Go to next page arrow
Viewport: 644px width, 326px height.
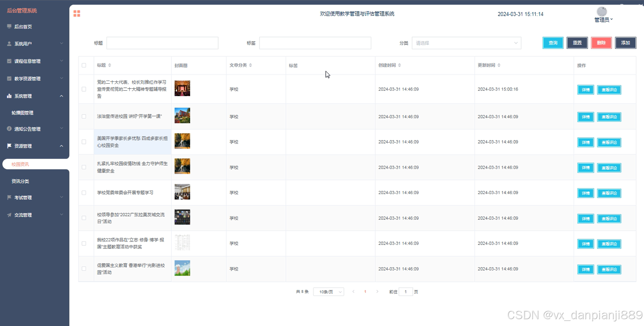point(377,291)
